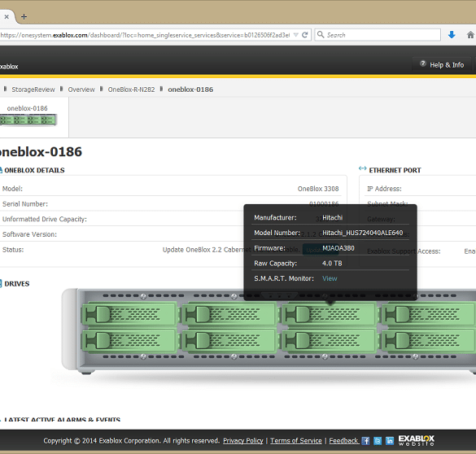This screenshot has width=476, height=454.
Task: Click the Manufacturer Hitachi value
Action: [x=333, y=217]
